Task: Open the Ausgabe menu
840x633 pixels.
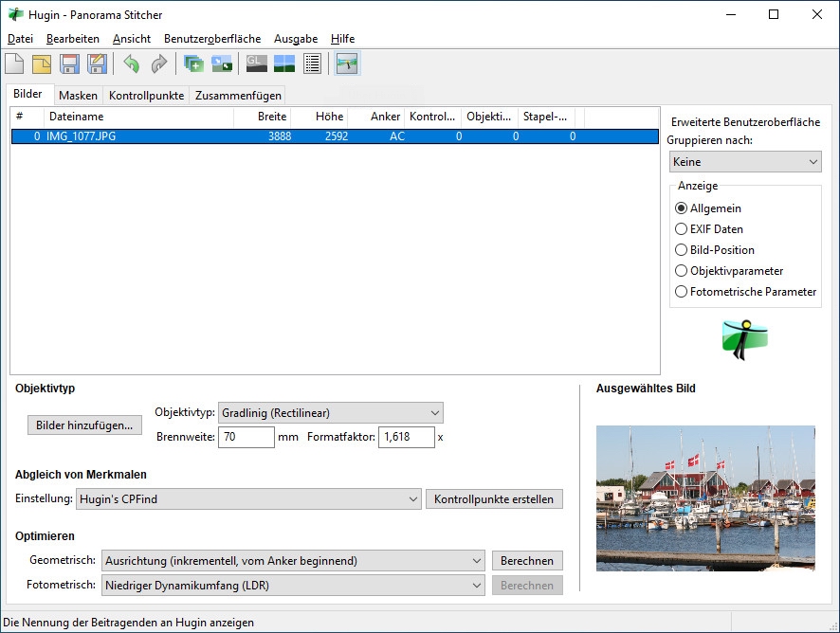Action: click(x=296, y=39)
